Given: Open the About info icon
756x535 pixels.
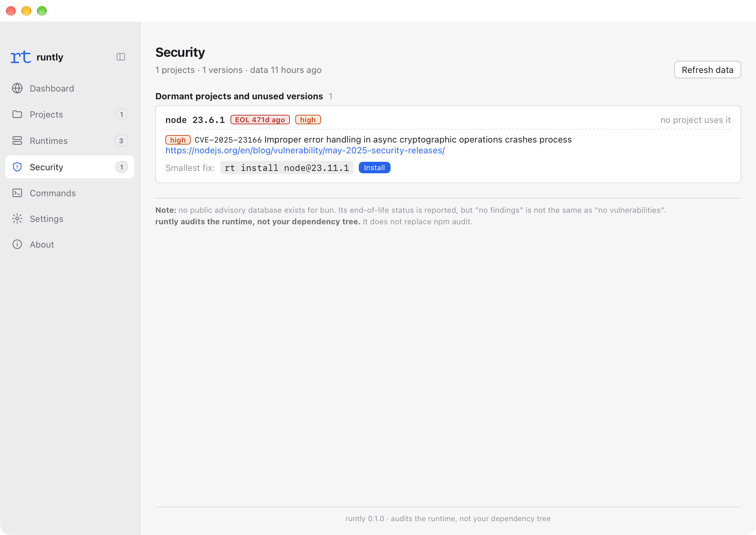Looking at the screenshot, I should point(17,244).
